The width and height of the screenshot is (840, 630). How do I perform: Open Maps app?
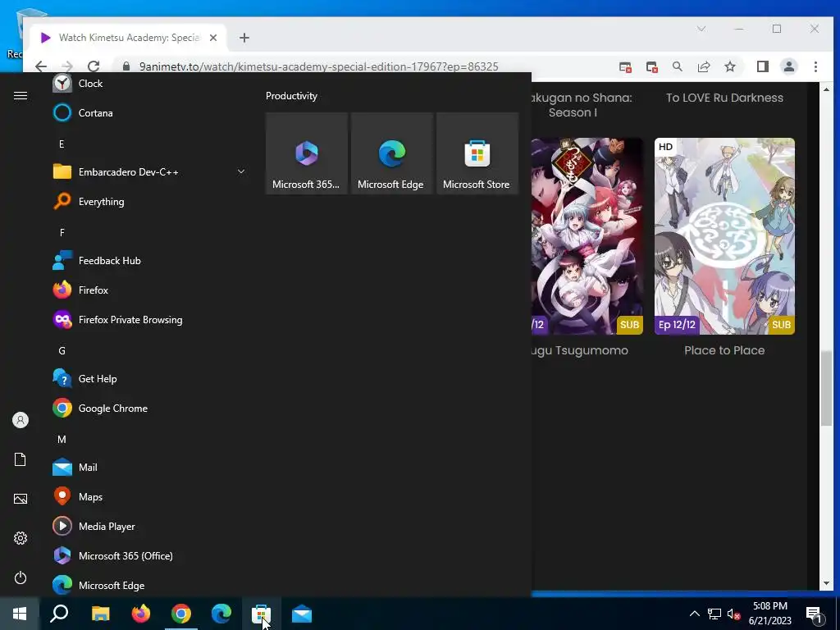(x=150, y=496)
